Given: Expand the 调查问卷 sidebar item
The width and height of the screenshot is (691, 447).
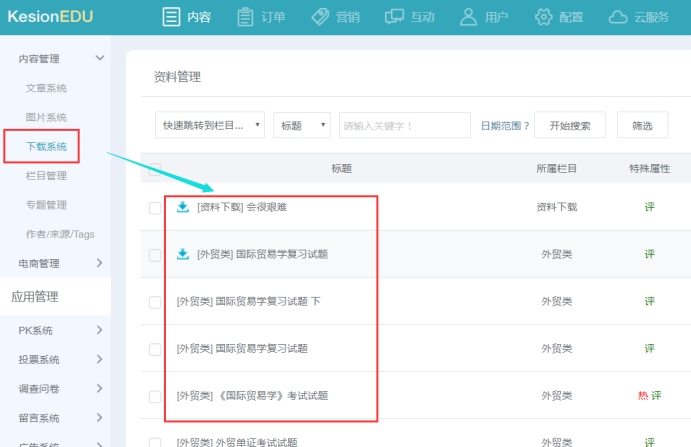Looking at the screenshot, I should click(x=100, y=388).
